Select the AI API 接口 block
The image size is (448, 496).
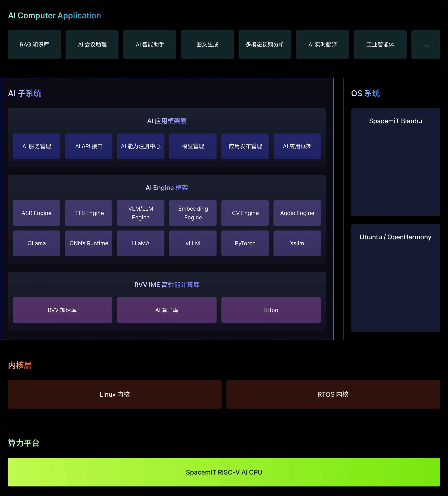pos(89,146)
